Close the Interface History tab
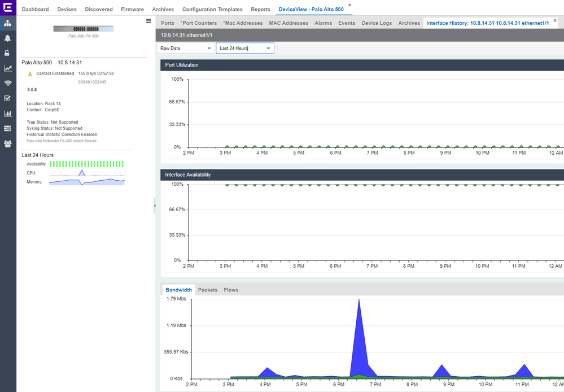564x392 pixels. pos(555,20)
